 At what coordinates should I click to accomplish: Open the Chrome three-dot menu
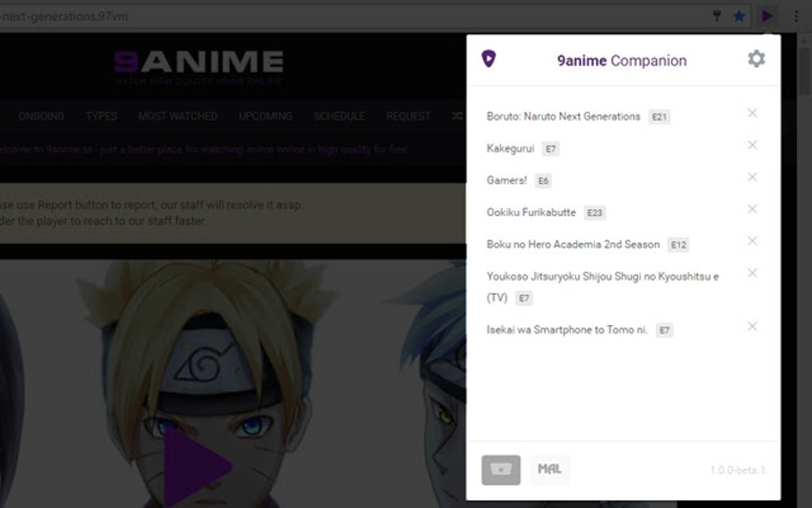coord(794,15)
